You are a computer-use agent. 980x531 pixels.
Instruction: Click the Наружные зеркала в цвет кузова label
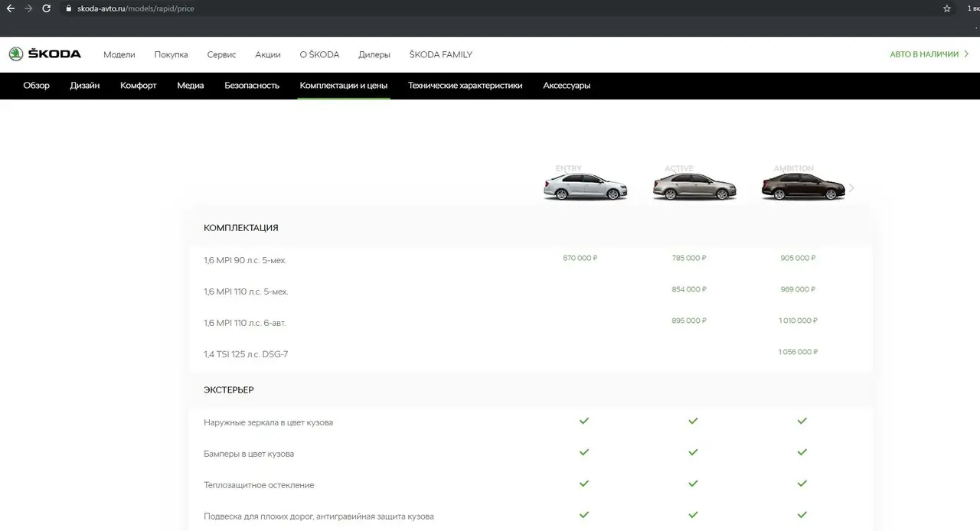[269, 422]
